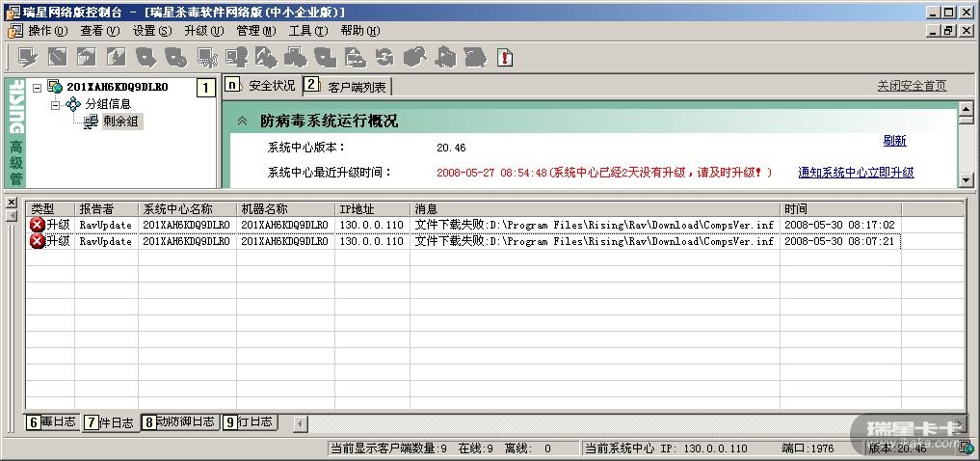980x461 pixels.
Task: Click the version value 20.46 in overview
Action: [451, 149]
